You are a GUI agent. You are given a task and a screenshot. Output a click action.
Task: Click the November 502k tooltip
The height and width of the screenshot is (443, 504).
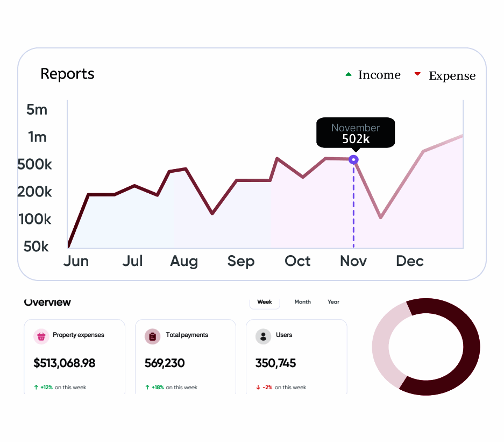click(356, 133)
